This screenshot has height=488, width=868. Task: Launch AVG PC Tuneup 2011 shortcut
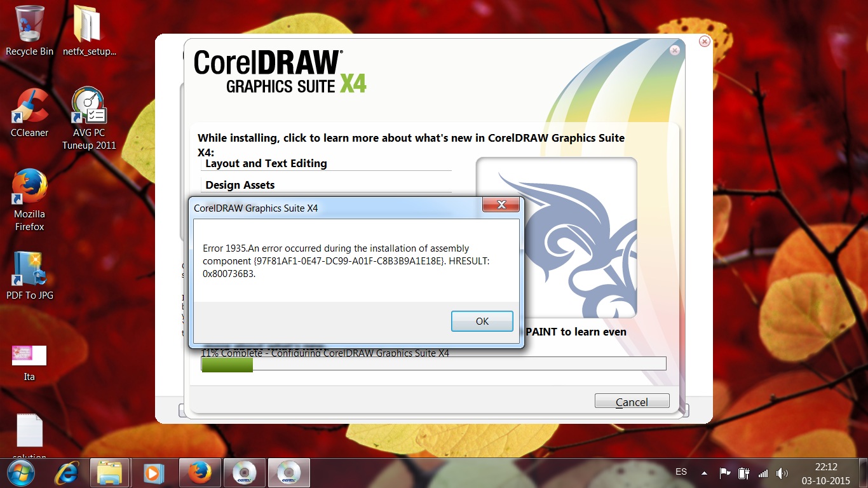(x=89, y=119)
